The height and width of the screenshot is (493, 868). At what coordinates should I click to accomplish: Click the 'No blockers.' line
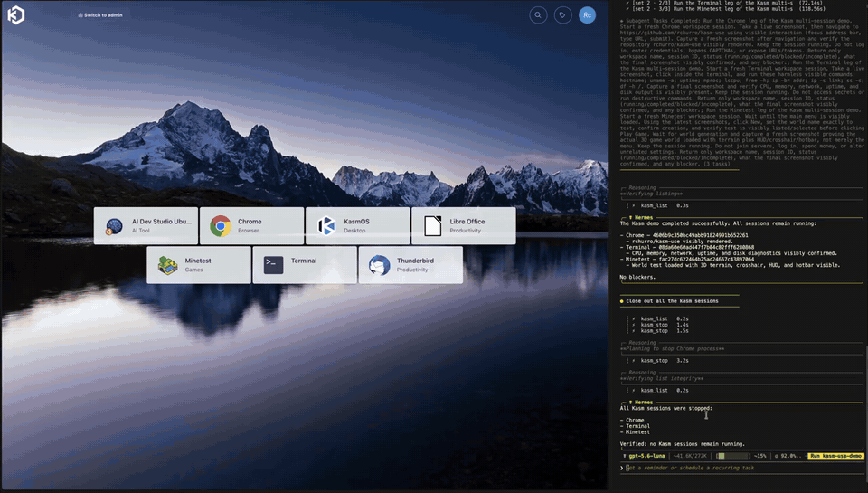(x=637, y=277)
